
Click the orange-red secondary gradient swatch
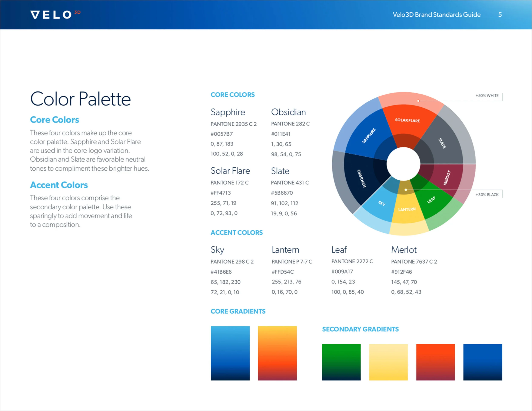[436, 362]
